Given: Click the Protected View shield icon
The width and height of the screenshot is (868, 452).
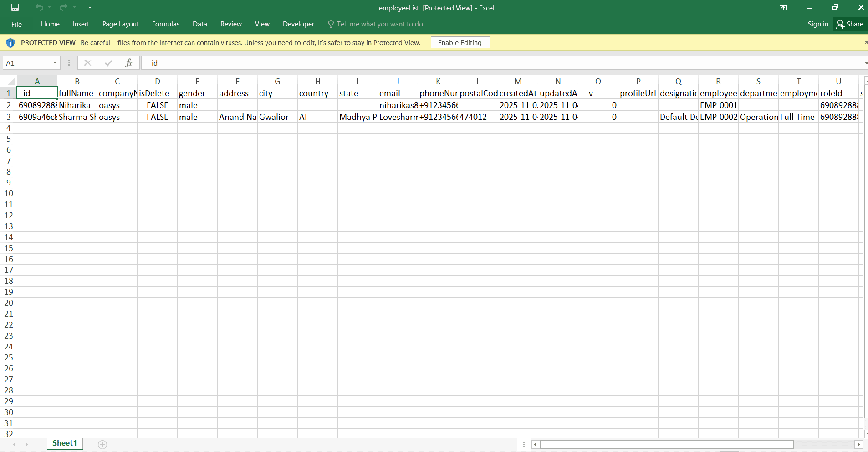Looking at the screenshot, I should 10,42.
